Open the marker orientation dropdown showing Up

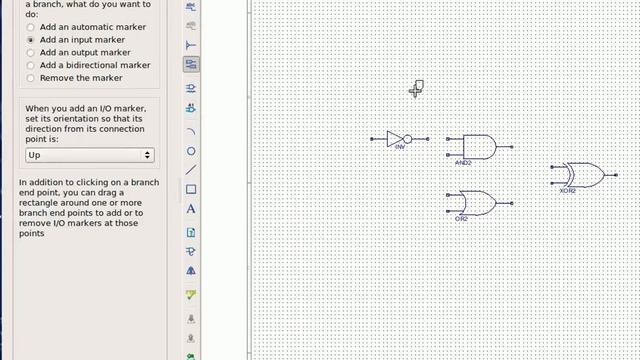[x=90, y=155]
